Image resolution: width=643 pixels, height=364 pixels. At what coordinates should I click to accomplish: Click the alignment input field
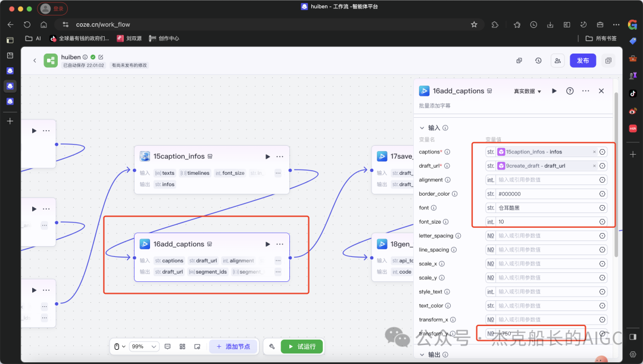546,180
